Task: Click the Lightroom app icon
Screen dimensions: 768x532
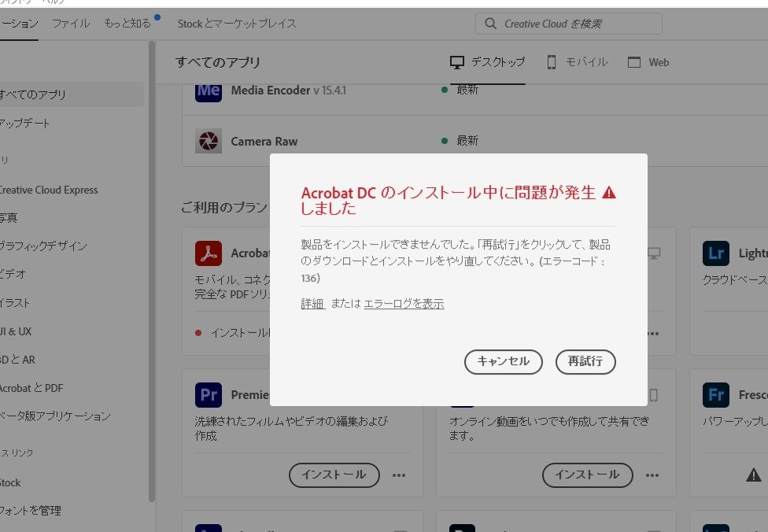Action: pyautogui.click(x=716, y=253)
